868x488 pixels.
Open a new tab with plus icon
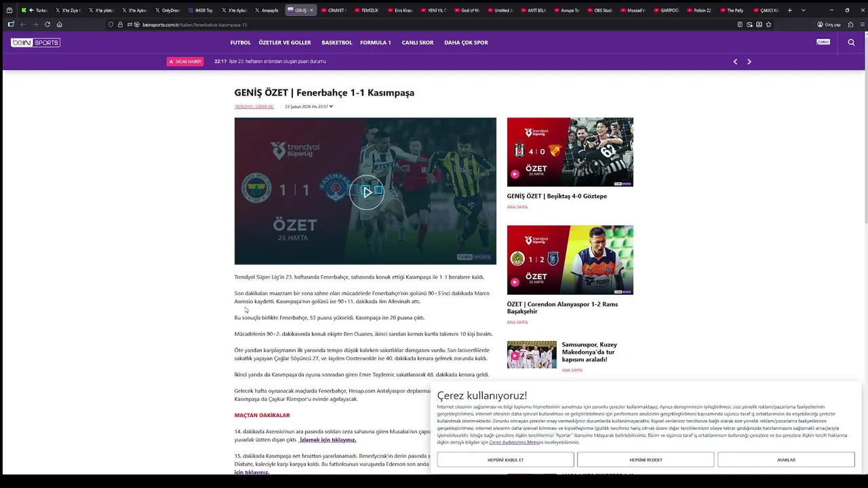pos(790,10)
